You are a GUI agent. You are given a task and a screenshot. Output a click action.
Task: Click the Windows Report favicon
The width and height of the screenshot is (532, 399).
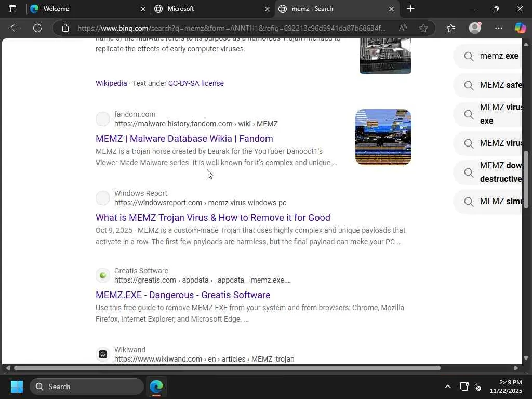click(x=103, y=198)
